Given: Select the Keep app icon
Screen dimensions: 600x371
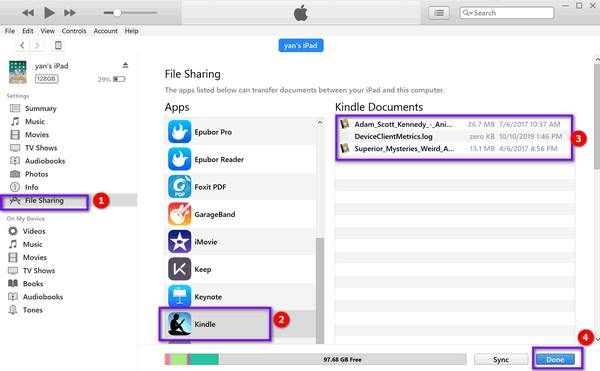Looking at the screenshot, I should pos(179,269).
